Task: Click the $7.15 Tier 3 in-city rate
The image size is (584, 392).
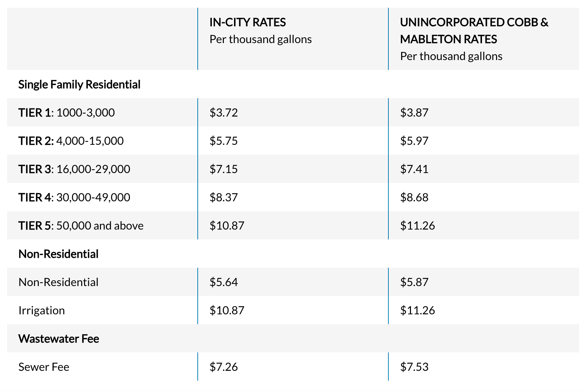Action: 224,169
